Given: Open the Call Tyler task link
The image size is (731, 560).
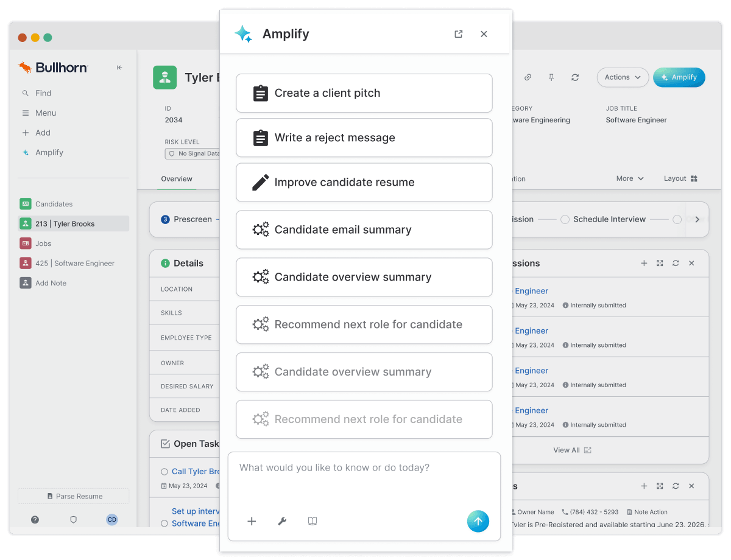Looking at the screenshot, I should coord(196,471).
